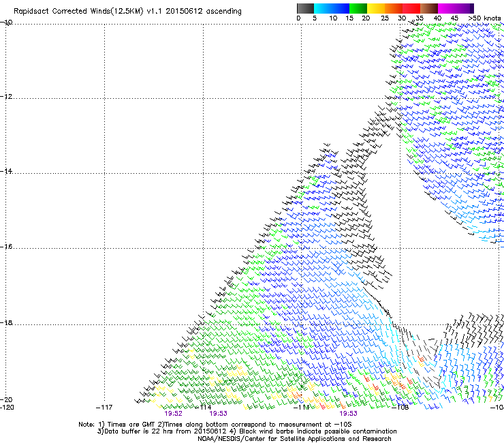Click the '-108' longitude axis label

[x=400, y=408]
